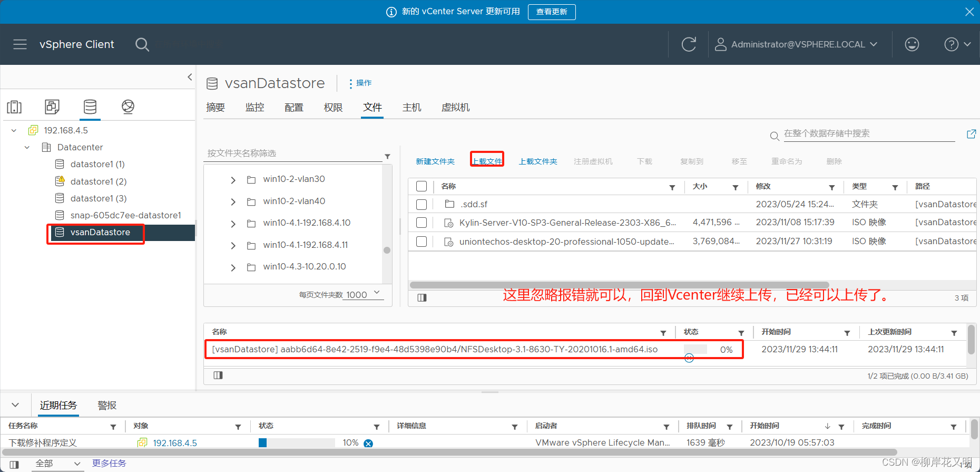Open folders-per-page 1000 dropdown
980x472 pixels.
pos(363,294)
